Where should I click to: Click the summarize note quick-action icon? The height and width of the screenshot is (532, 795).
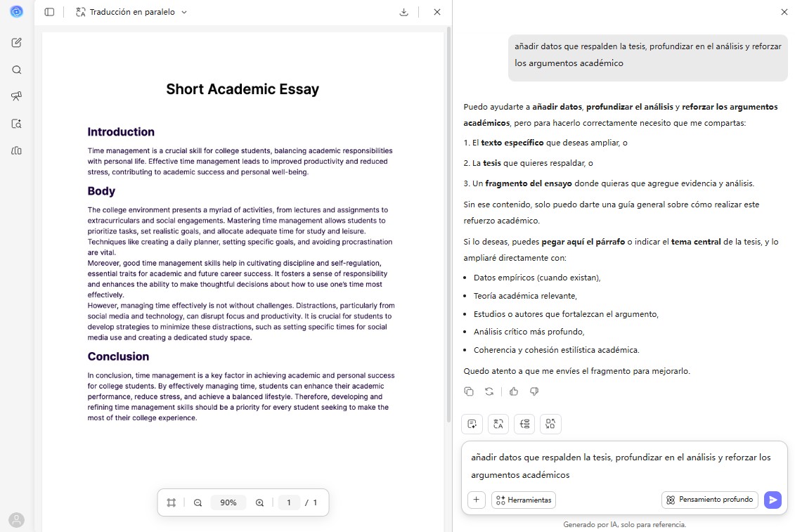[x=472, y=424]
